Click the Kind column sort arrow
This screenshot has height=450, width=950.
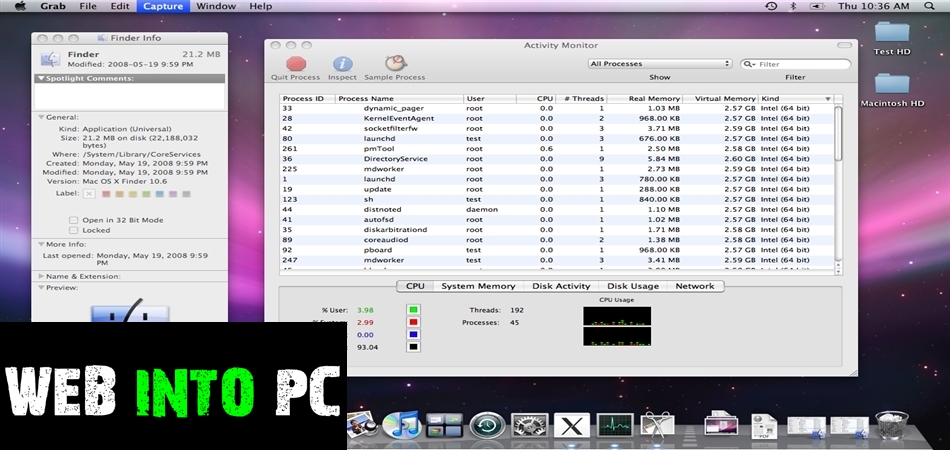828,99
